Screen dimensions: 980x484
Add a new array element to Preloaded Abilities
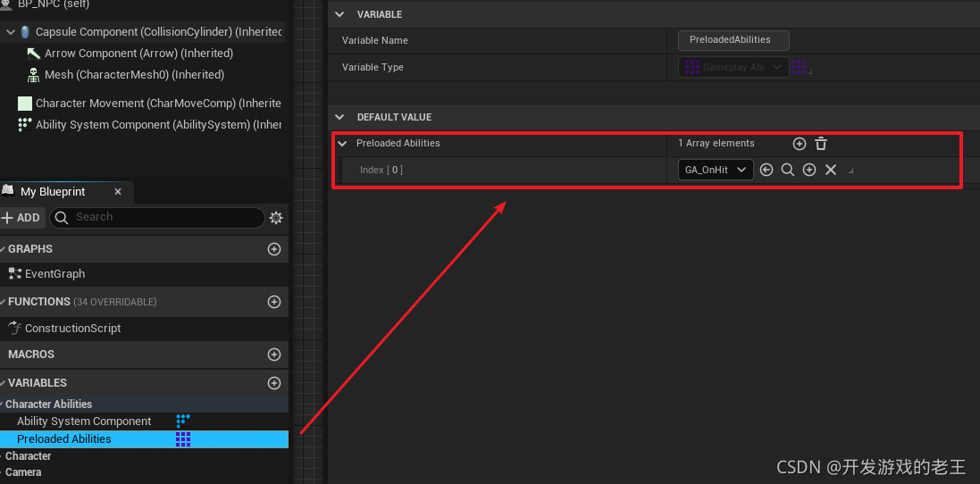tap(799, 144)
